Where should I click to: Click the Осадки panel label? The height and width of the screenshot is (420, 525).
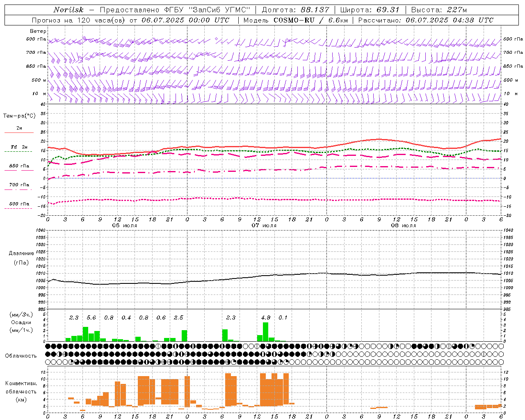(21, 322)
